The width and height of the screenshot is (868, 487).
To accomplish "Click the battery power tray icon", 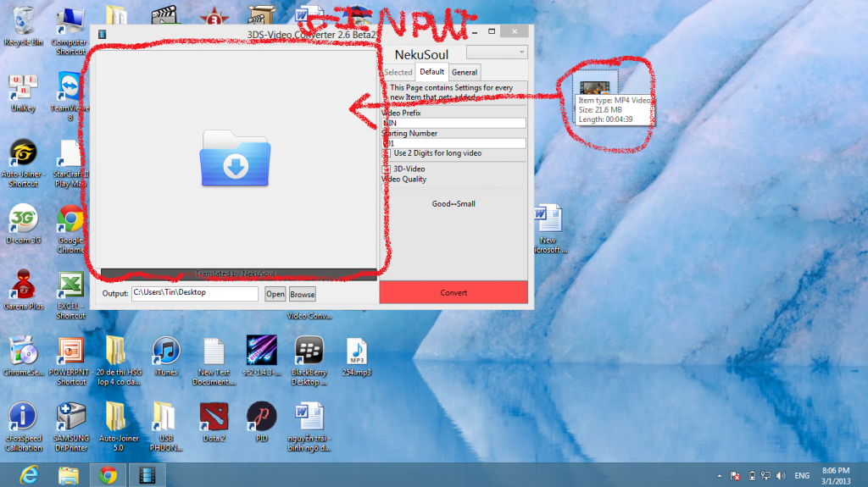I will click(752, 475).
